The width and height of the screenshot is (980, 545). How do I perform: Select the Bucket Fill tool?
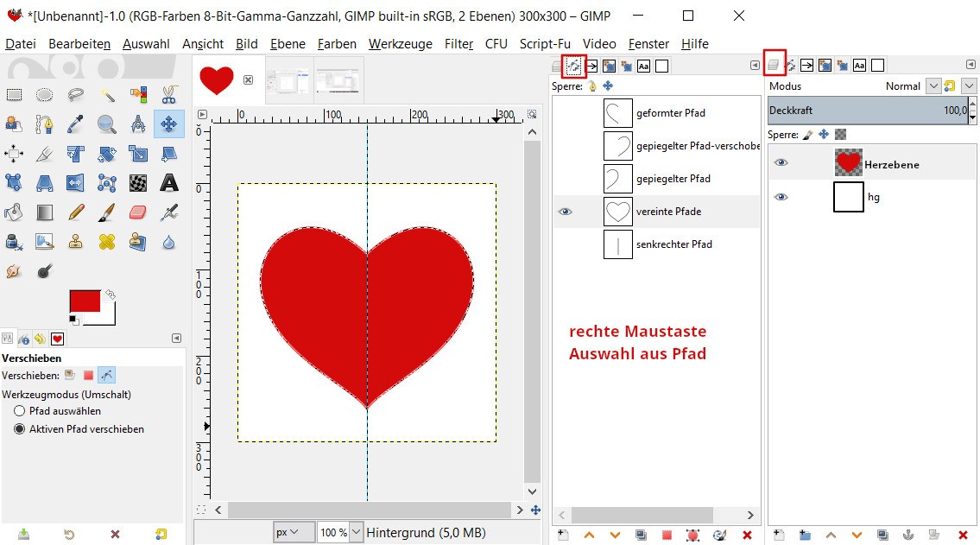pos(15,212)
